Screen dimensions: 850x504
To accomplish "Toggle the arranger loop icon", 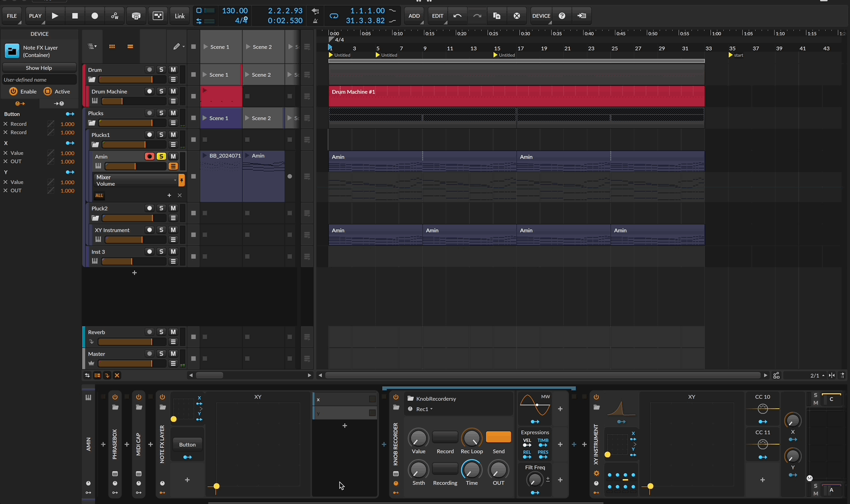I will [334, 16].
